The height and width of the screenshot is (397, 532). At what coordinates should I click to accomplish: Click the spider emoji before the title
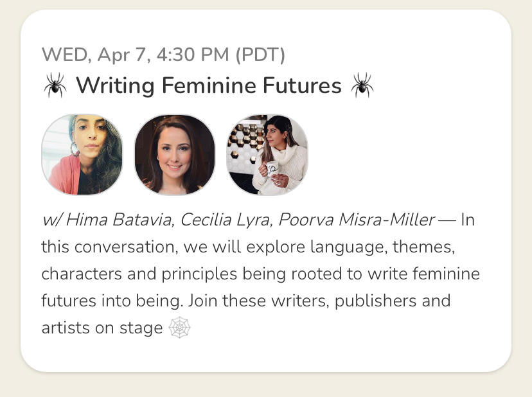(55, 85)
